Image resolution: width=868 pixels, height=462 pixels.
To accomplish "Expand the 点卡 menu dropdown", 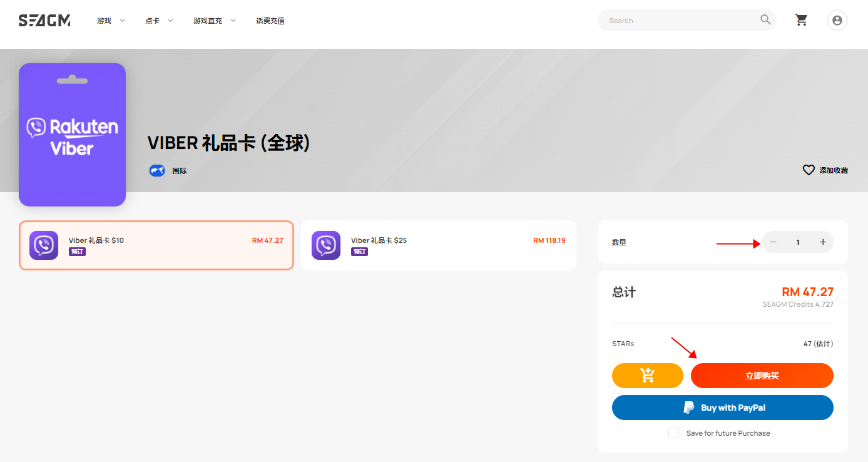I will 160,21.
